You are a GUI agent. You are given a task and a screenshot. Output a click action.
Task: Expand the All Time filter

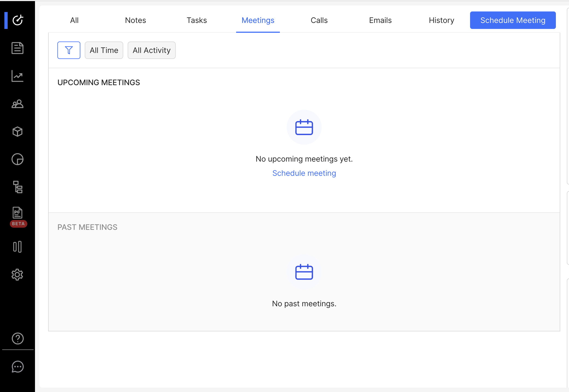104,50
